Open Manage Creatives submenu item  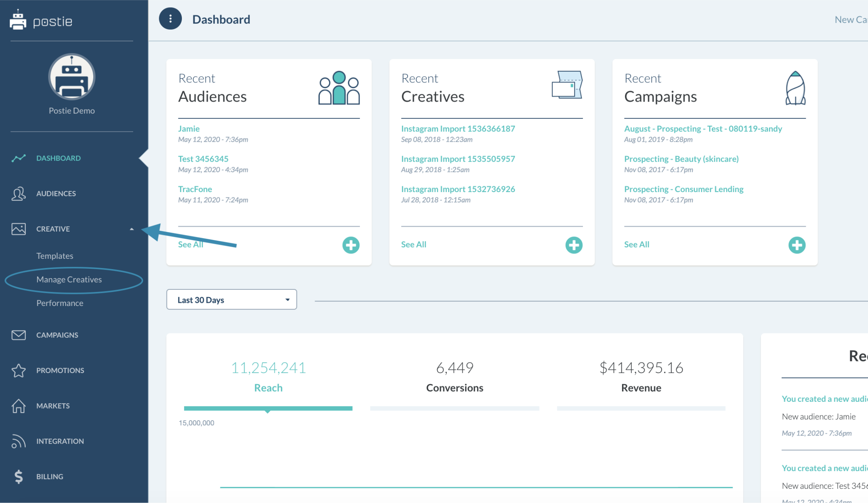69,279
